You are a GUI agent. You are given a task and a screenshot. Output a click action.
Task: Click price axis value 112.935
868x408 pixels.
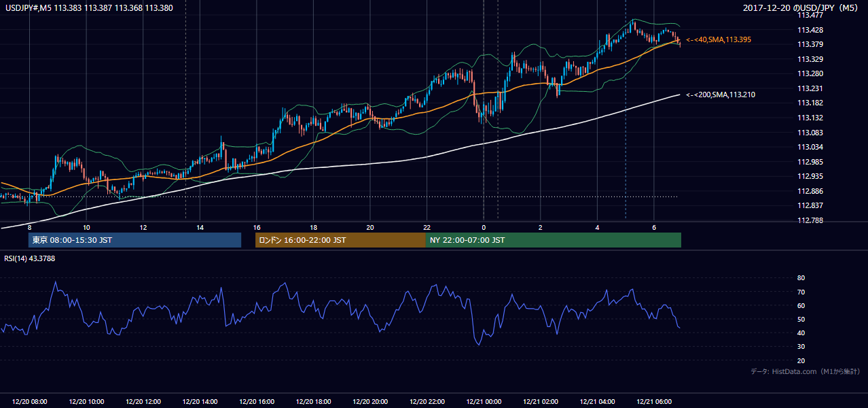(x=810, y=176)
